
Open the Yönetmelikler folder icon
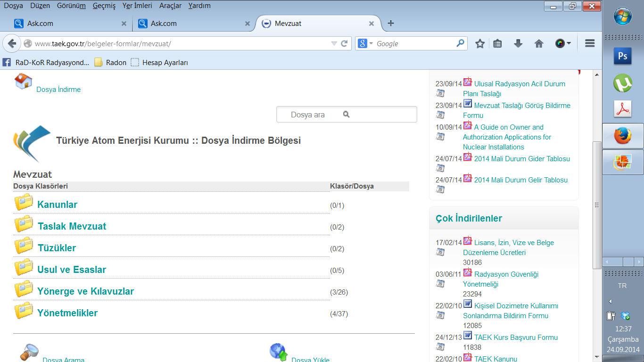[24, 311]
